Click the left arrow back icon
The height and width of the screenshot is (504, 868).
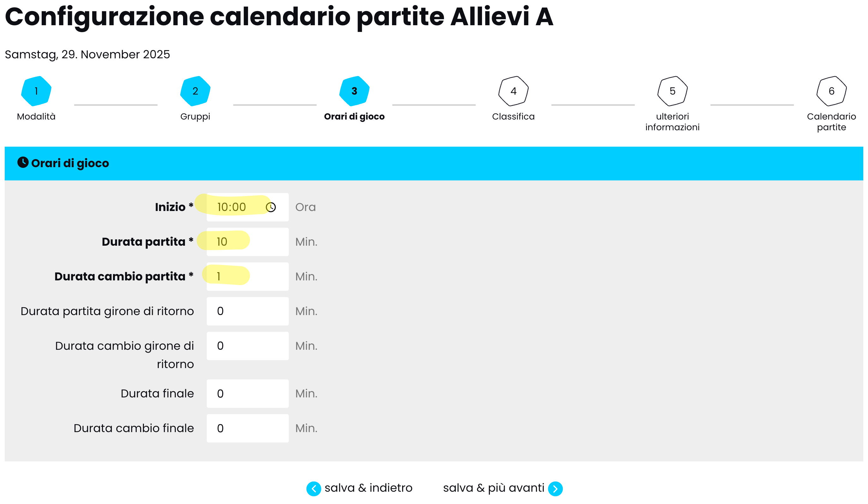tap(313, 489)
